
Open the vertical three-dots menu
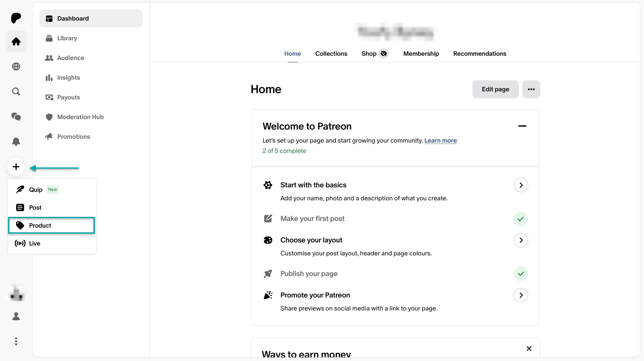pyautogui.click(x=16, y=341)
